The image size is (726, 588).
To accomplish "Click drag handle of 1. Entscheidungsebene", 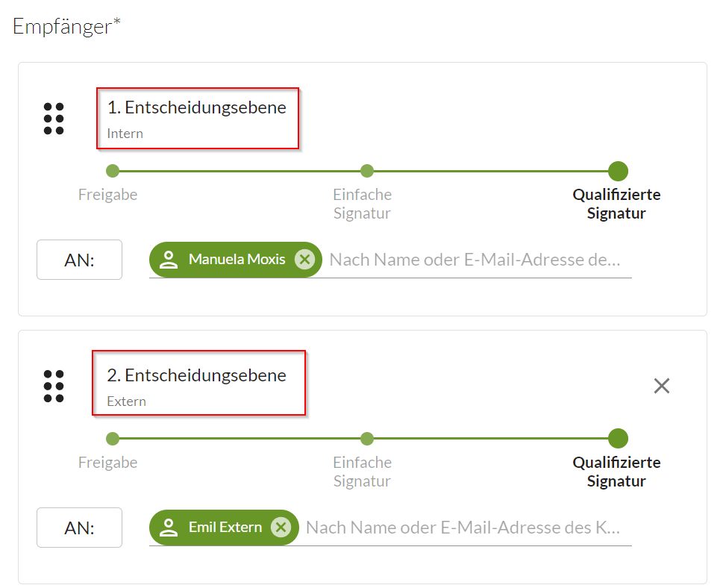I will pos(54,119).
